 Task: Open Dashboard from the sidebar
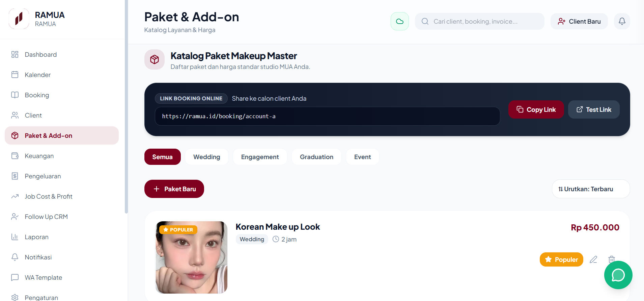pyautogui.click(x=62, y=54)
